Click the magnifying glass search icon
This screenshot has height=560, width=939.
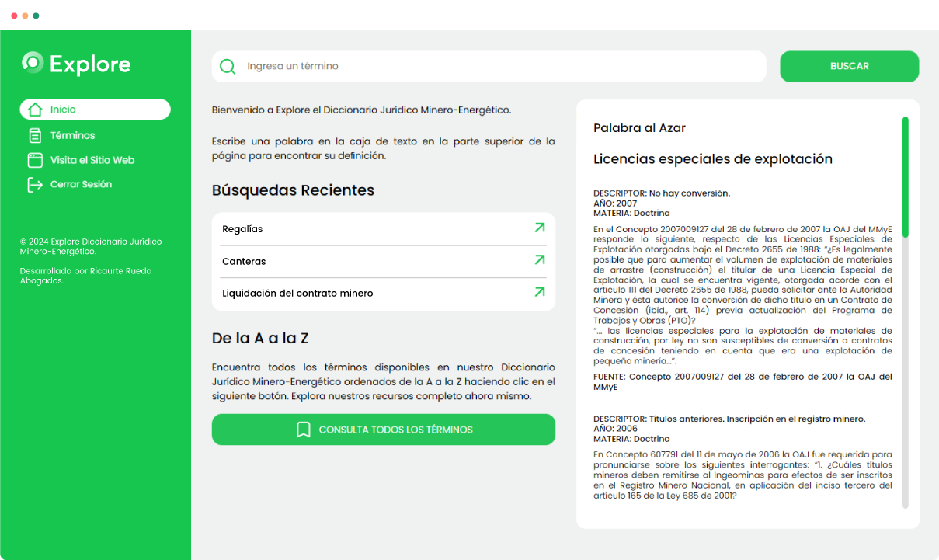[x=228, y=67]
